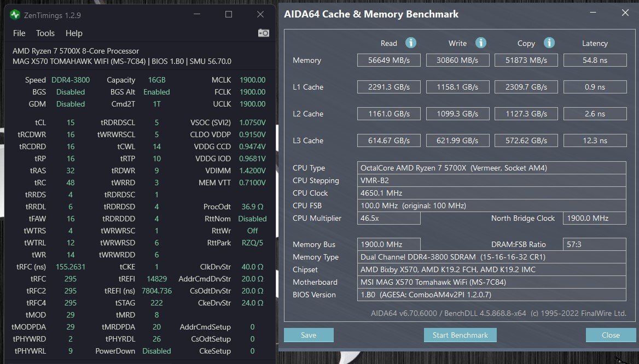The image size is (639, 364).
Task: Click the Close button in AIDA64
Action: coord(611,335)
